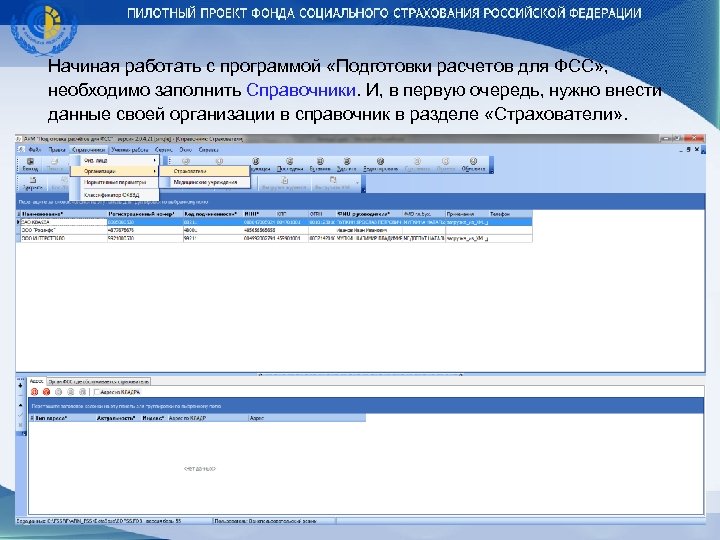Click the plus icon on bottom panel side
Viewport: 720px width, 540px height.
point(20,386)
